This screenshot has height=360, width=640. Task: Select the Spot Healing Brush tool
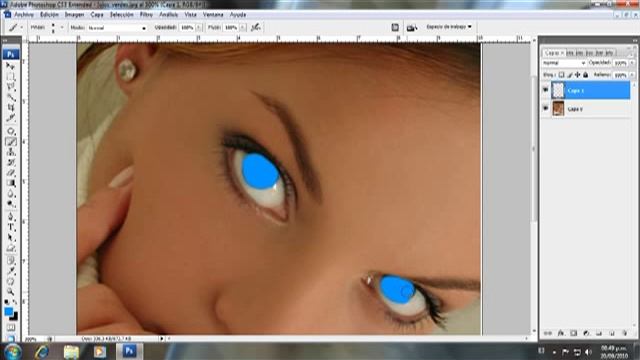point(11,131)
